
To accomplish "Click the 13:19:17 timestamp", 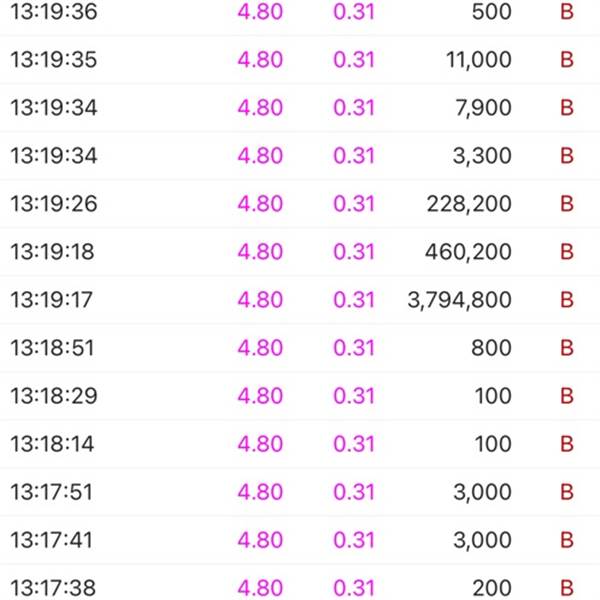I will [x=54, y=300].
